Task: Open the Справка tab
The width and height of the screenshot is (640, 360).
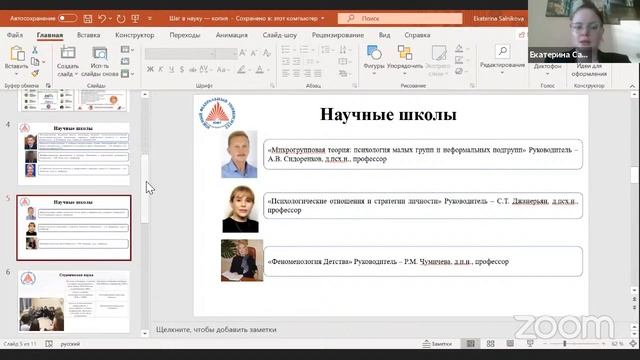Action: pyautogui.click(x=417, y=35)
